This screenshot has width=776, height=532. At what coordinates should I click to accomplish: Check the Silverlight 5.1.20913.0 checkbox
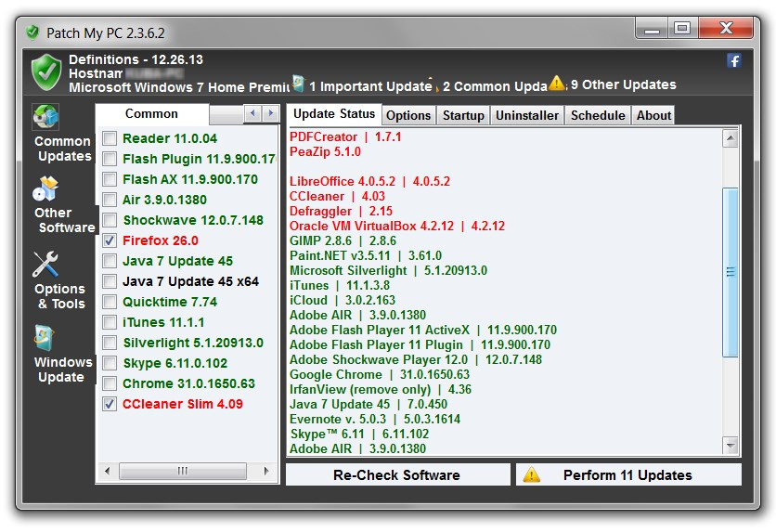click(110, 343)
